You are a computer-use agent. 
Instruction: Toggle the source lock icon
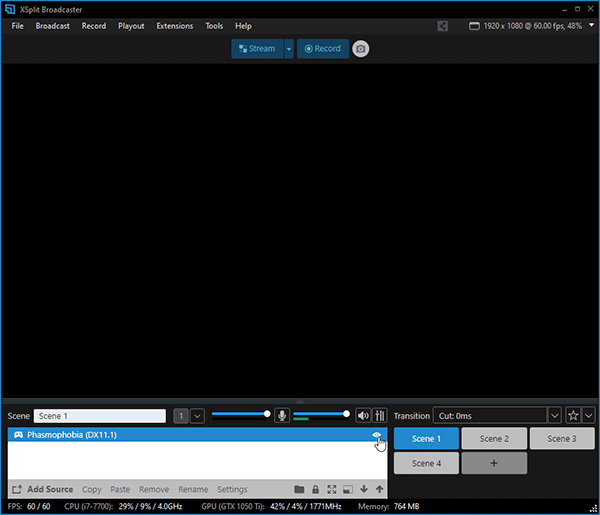315,489
